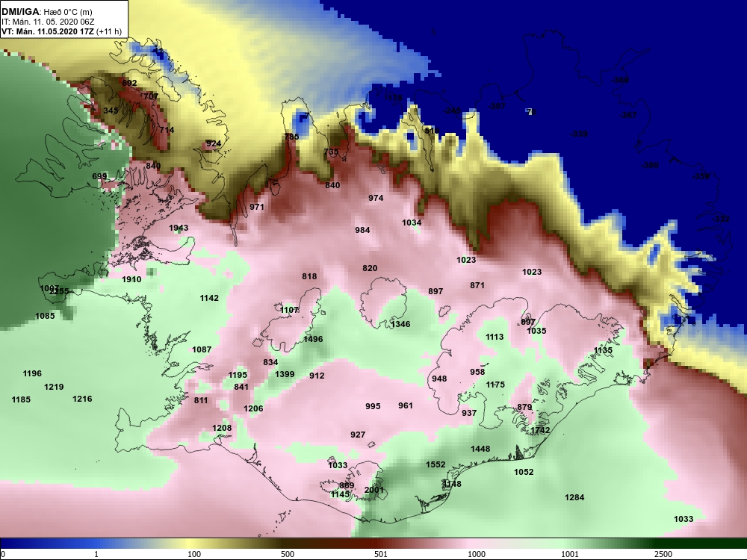Click the map value '927'
Screen dimensions: 747x560
(x=358, y=435)
